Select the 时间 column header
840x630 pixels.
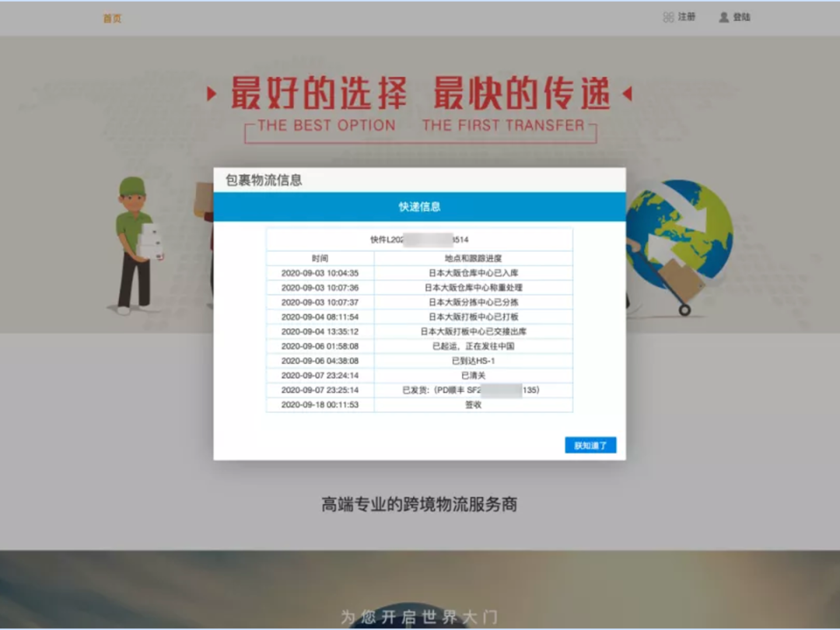coord(320,258)
